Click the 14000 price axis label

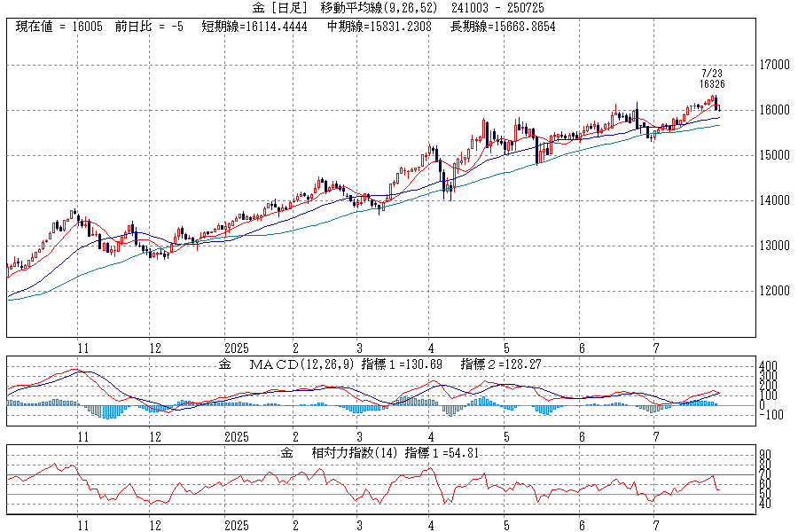point(776,200)
